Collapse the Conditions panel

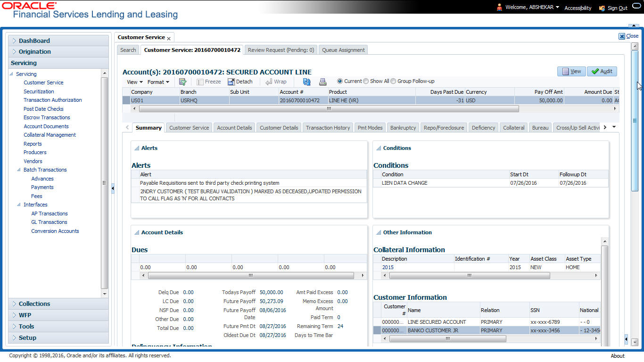(x=379, y=148)
